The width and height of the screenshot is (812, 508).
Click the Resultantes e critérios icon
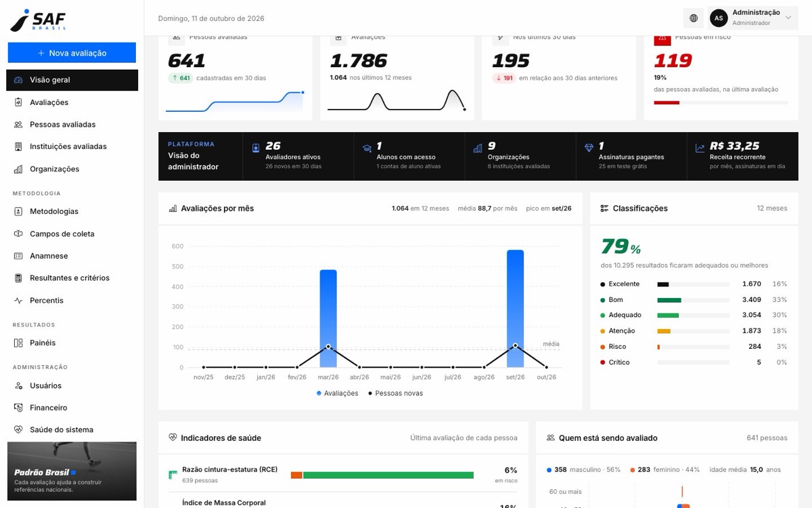click(18, 278)
